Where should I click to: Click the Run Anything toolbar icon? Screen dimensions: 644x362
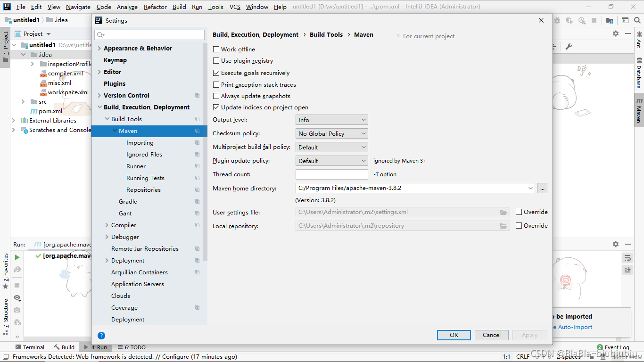[625, 20]
